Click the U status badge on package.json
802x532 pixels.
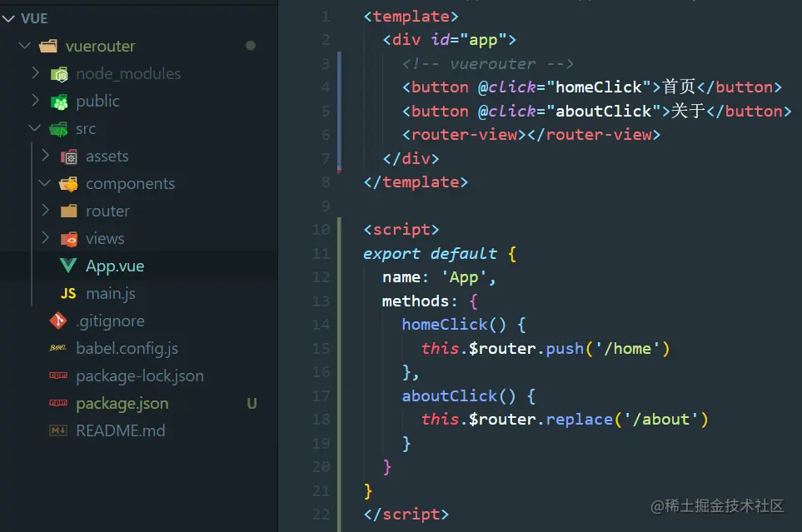[252, 404]
